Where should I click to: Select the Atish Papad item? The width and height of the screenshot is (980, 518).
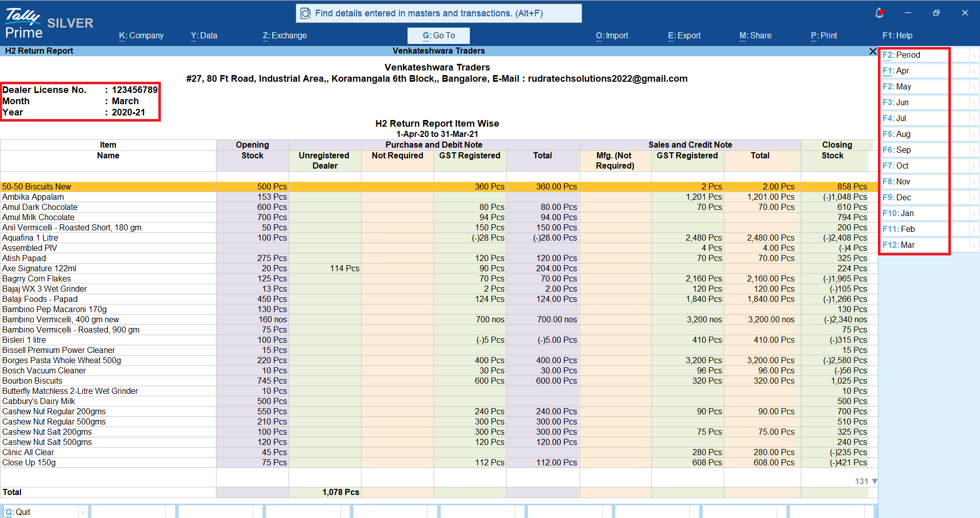[24, 258]
